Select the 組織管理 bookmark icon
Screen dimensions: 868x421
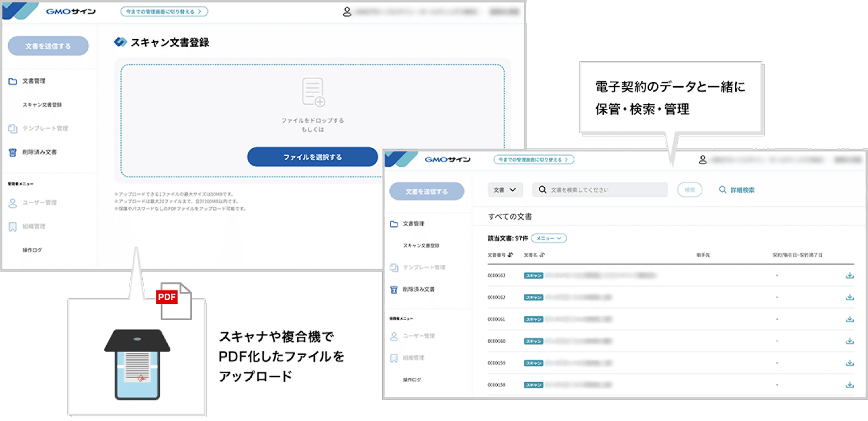click(13, 226)
